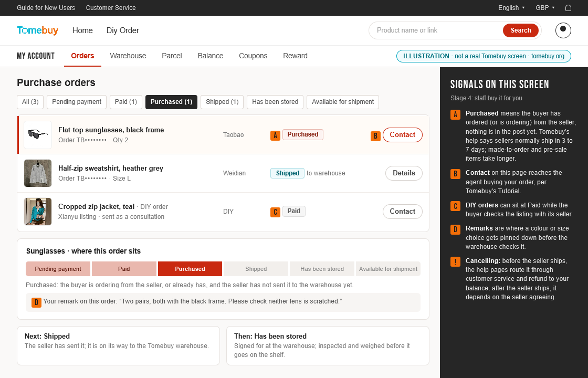The image size is (588, 378).
Task: Click the Next: Shipped card heading
Action: [47, 337]
